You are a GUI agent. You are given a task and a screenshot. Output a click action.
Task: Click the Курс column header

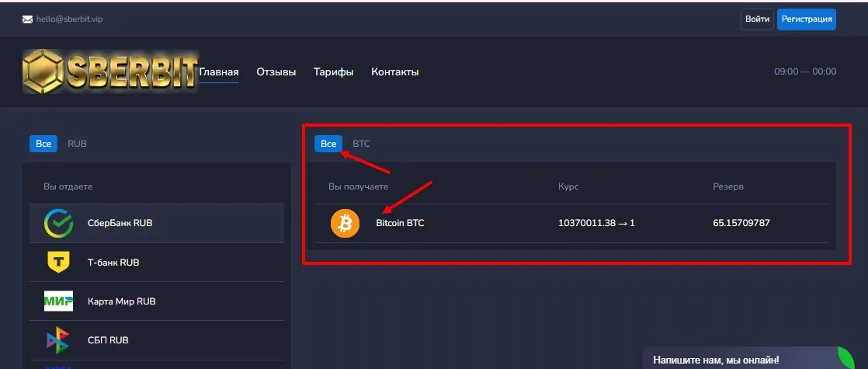tap(568, 186)
